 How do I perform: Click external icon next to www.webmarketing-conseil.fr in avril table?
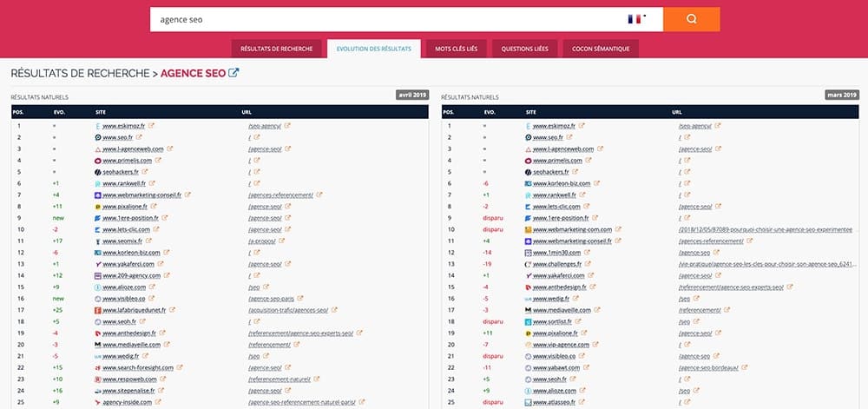(187, 195)
